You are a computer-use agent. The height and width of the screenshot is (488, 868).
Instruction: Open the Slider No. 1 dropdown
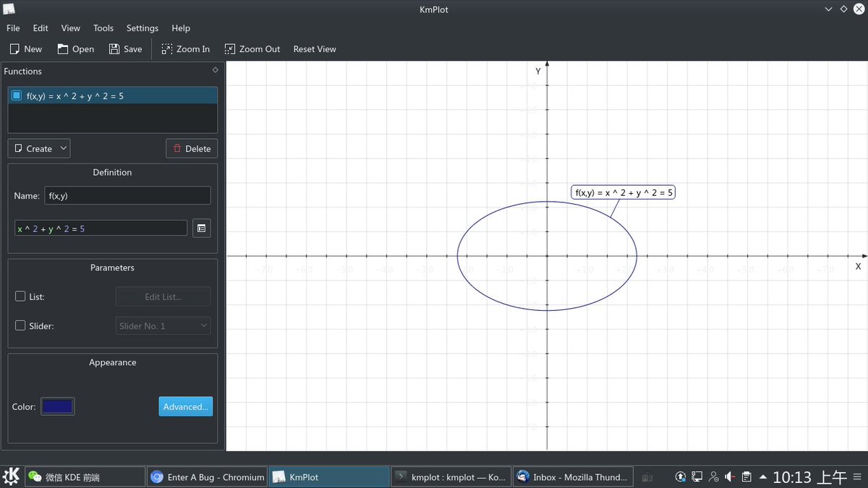(x=163, y=326)
